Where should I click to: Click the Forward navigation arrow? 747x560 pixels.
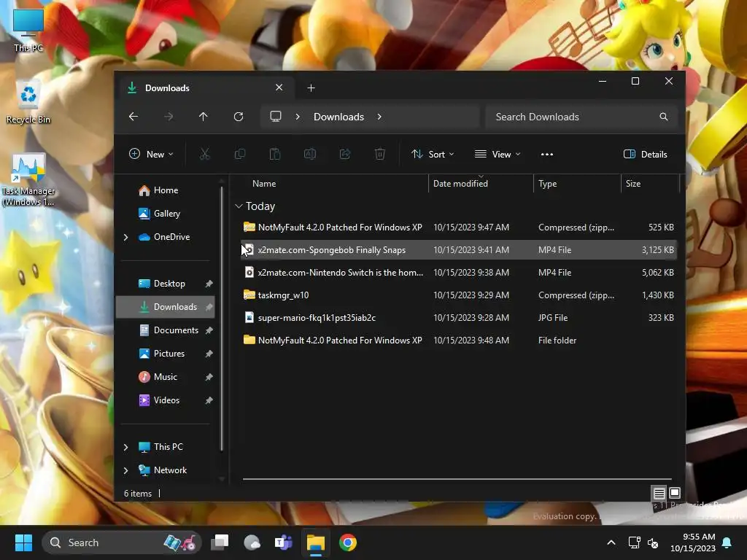click(x=169, y=117)
